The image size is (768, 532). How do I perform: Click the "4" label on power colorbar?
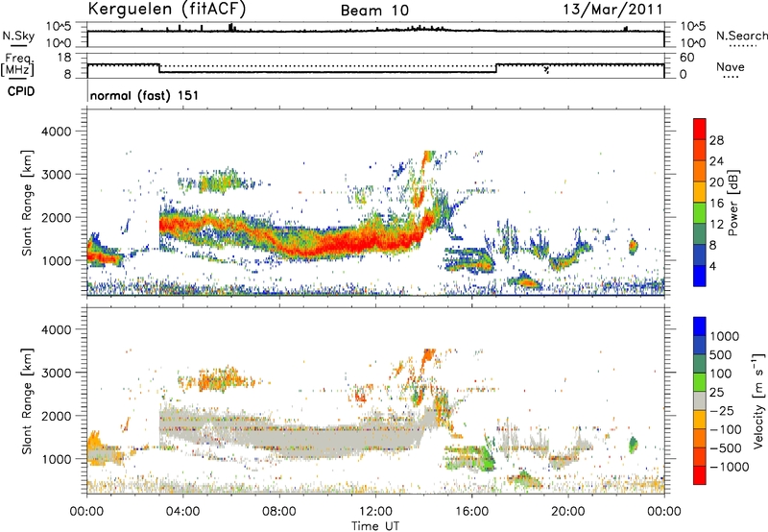(712, 267)
